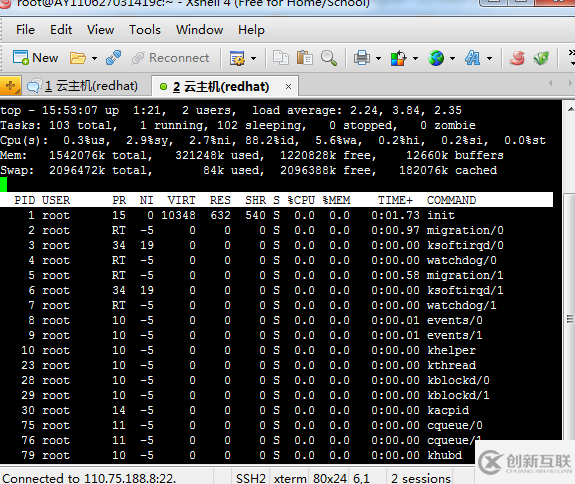Click the Swap total line
The height and width of the screenshot is (484, 575).
(x=249, y=170)
